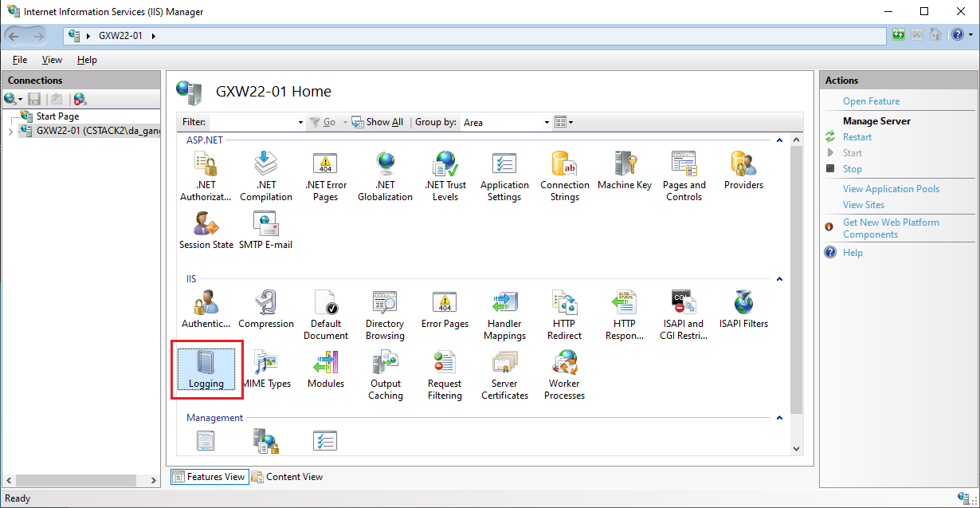The height and width of the screenshot is (508, 980).
Task: Open Authentication feature
Action: 206,309
